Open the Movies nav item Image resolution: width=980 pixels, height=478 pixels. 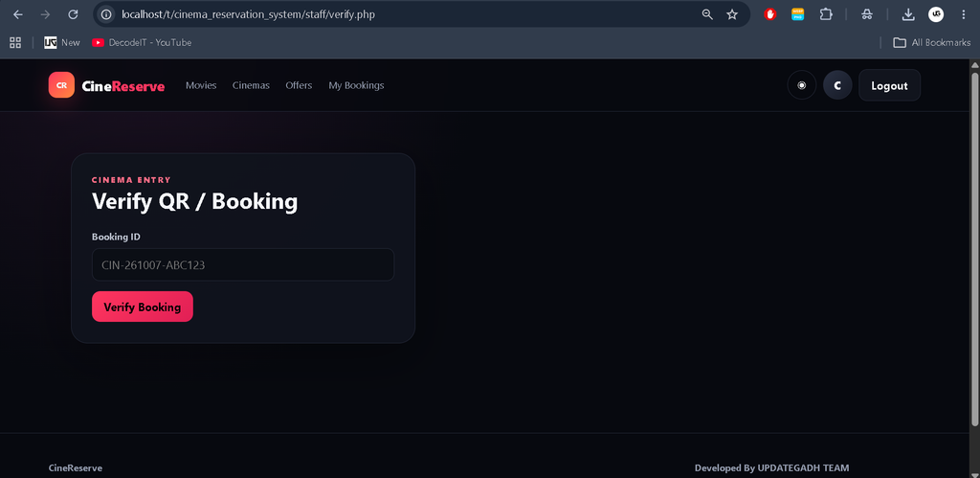[201, 85]
